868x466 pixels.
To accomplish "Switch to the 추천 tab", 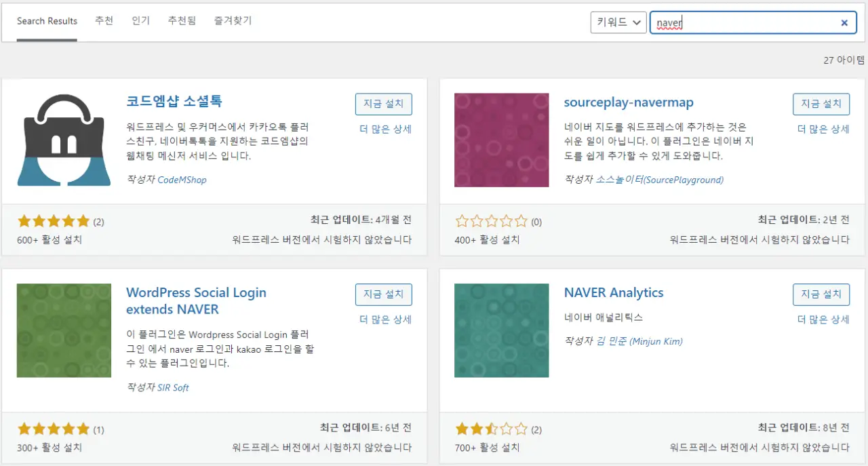I will pos(104,20).
